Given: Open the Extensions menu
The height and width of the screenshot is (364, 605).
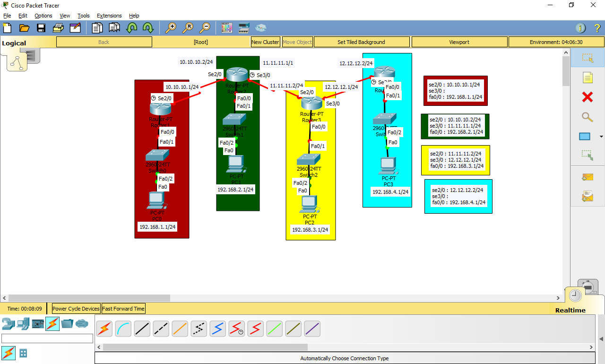Looking at the screenshot, I should 109,16.
